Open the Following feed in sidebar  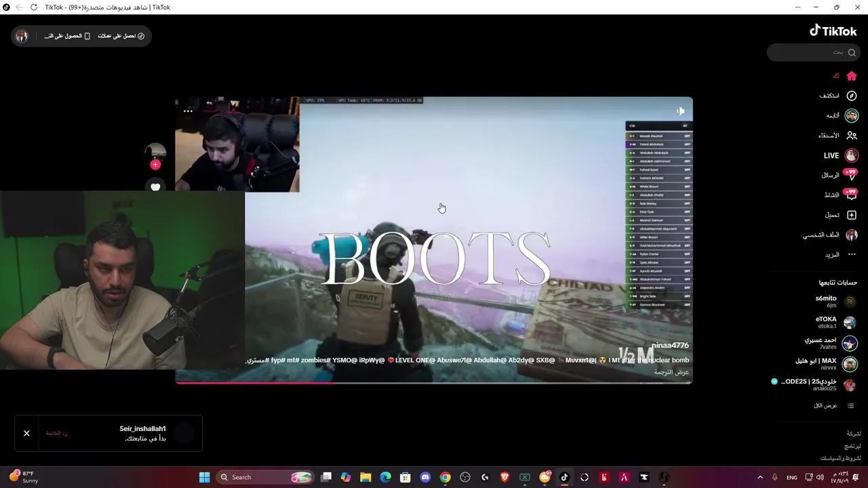tap(852, 116)
